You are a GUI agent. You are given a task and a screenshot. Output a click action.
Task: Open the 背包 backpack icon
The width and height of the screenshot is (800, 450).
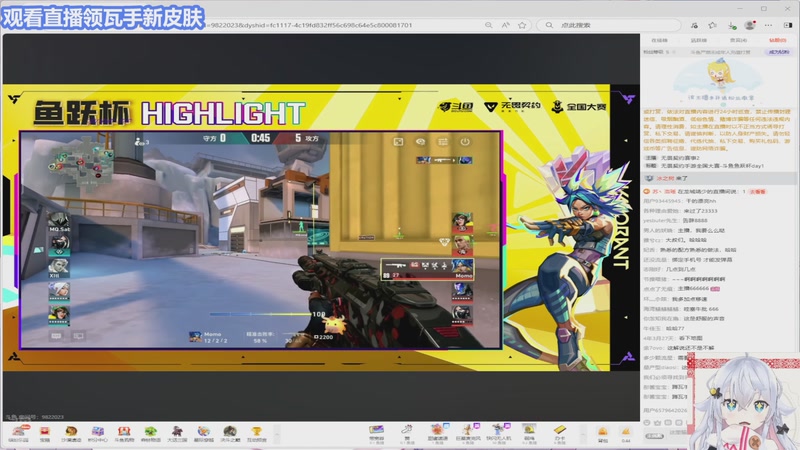click(x=603, y=434)
